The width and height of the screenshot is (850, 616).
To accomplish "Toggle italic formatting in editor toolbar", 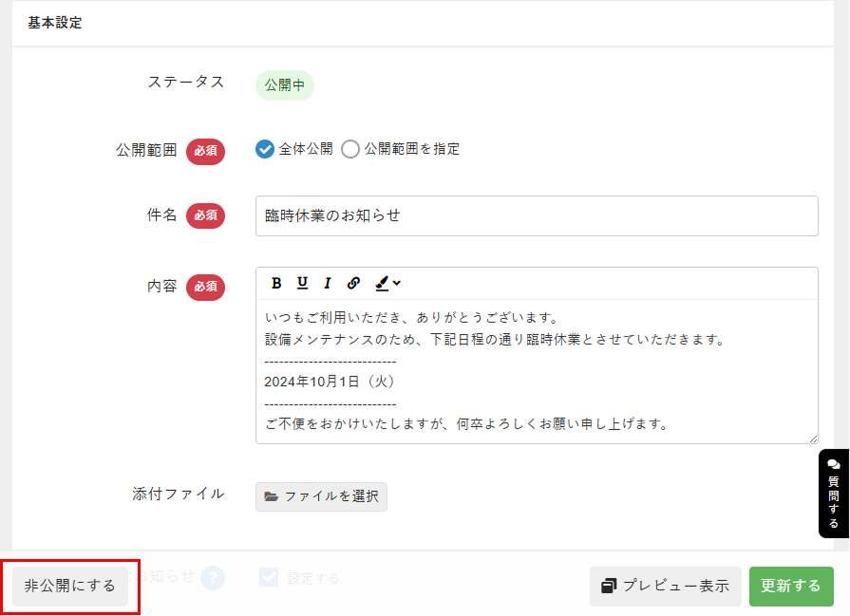I will (x=328, y=283).
